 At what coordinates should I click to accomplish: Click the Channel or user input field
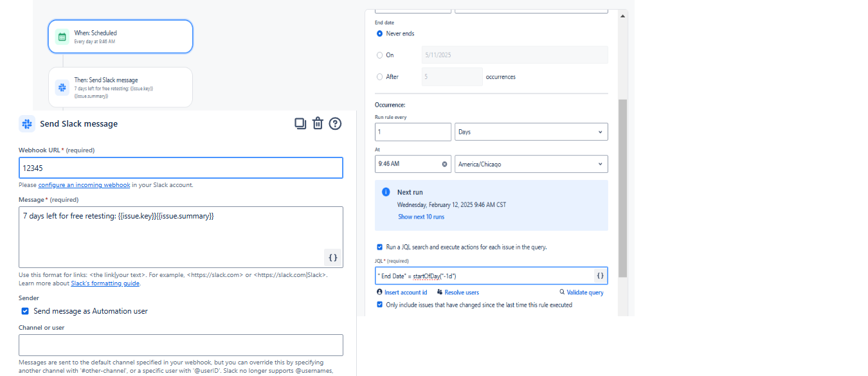coord(181,345)
